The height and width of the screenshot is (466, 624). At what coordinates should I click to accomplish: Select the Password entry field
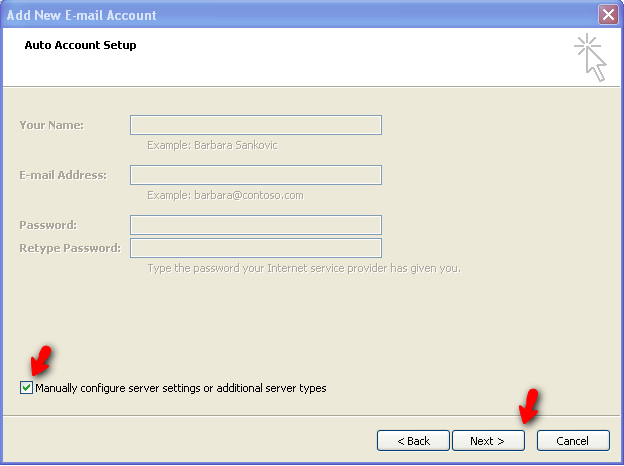point(255,225)
